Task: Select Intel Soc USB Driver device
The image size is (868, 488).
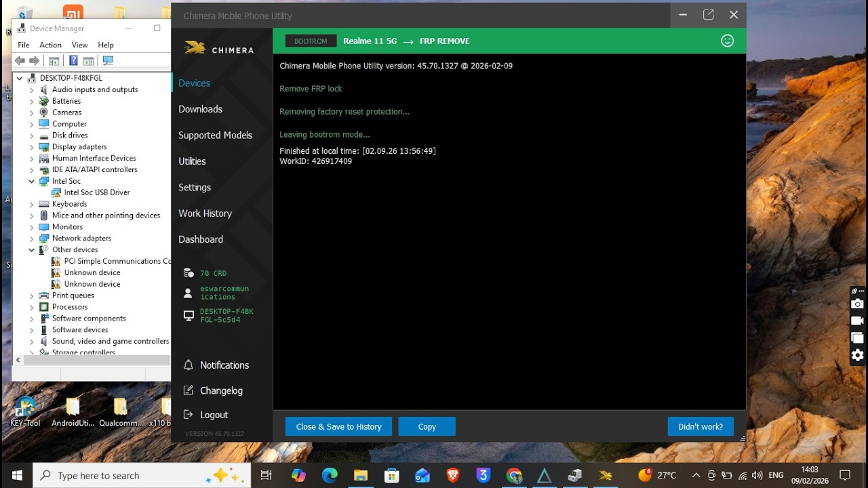Action: coord(97,192)
